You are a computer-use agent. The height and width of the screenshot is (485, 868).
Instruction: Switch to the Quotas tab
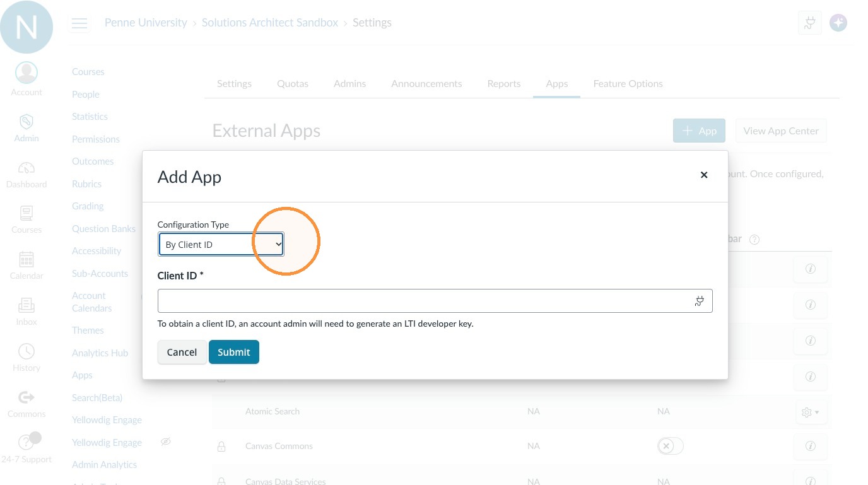[293, 83]
